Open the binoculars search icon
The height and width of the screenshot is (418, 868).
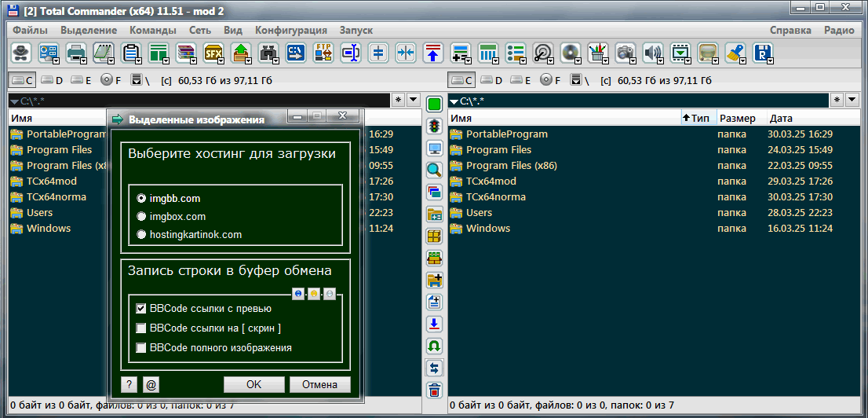268,53
